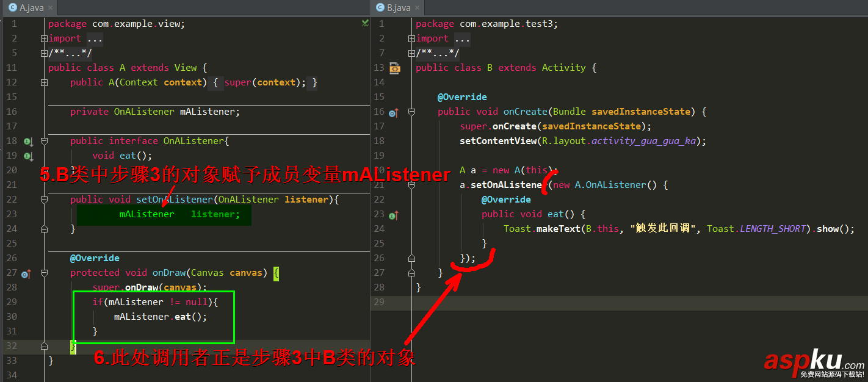
Task: Expand the folded /**...*/ comment in B.java
Action: 411,53
